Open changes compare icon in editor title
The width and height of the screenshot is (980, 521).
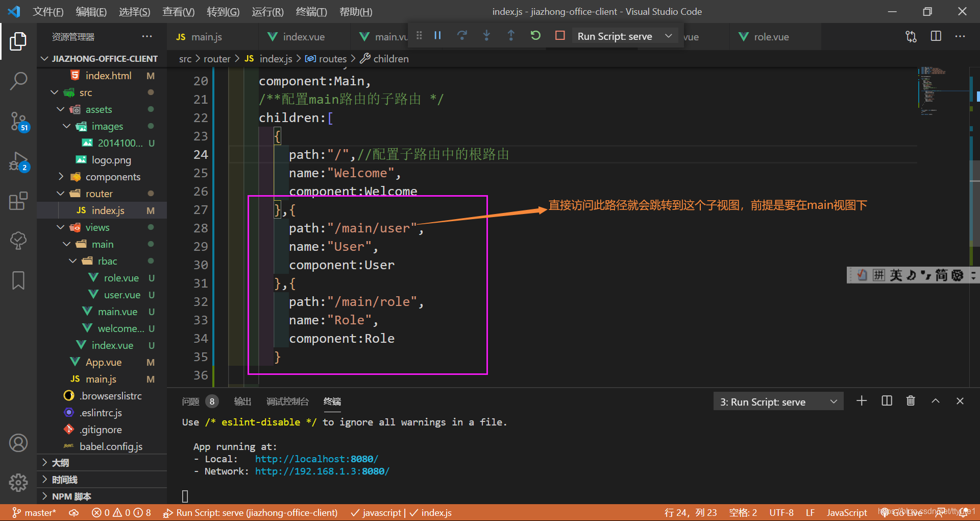pos(911,36)
